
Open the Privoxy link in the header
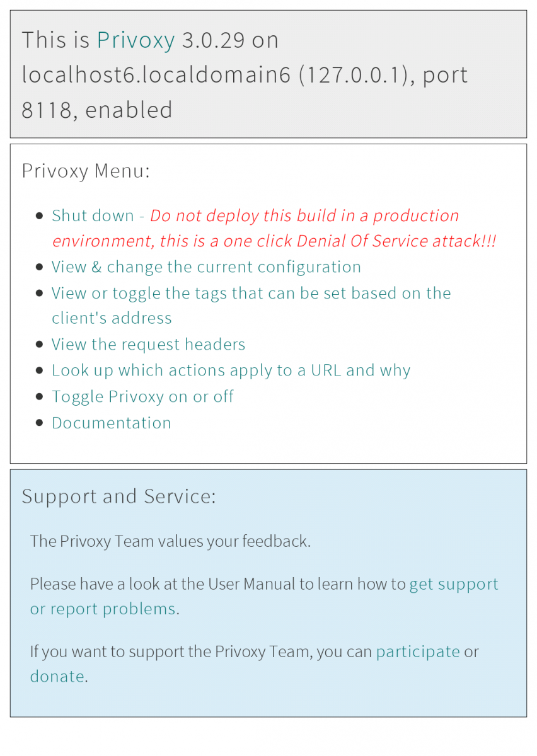pyautogui.click(x=136, y=40)
